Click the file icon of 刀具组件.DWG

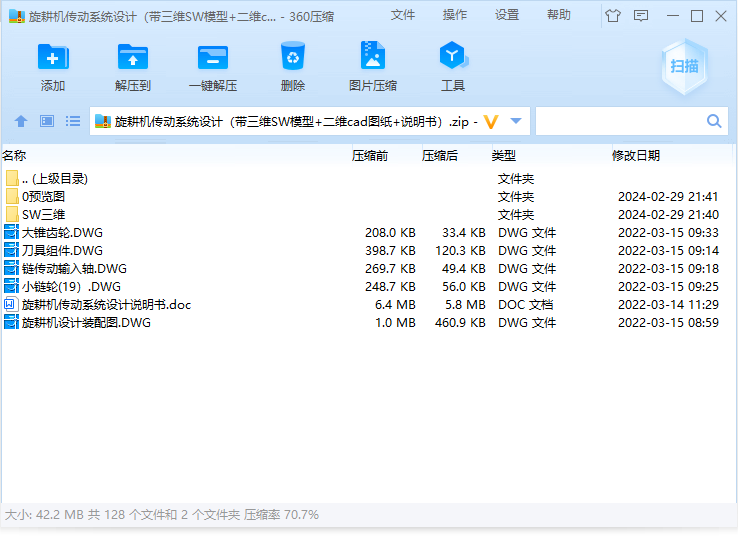[11, 250]
